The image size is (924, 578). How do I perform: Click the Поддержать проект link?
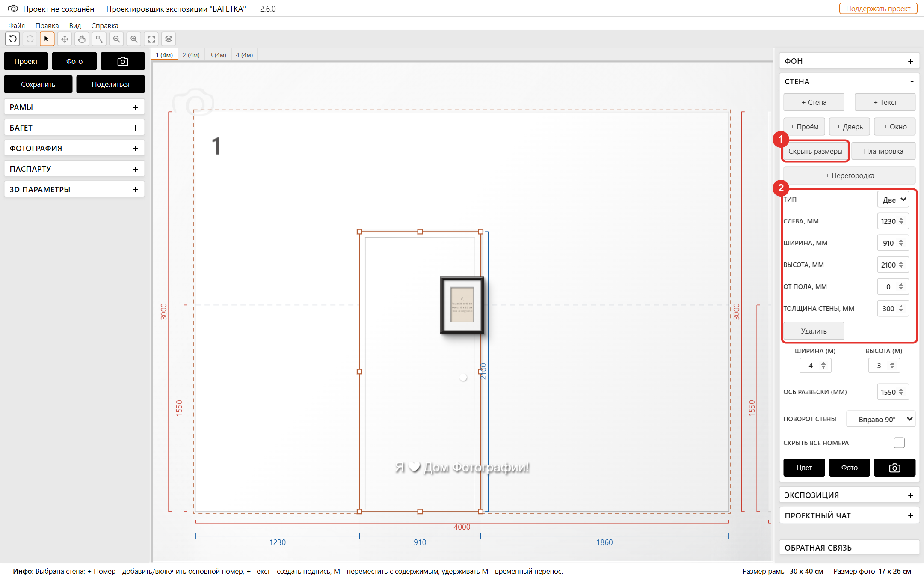pos(878,9)
